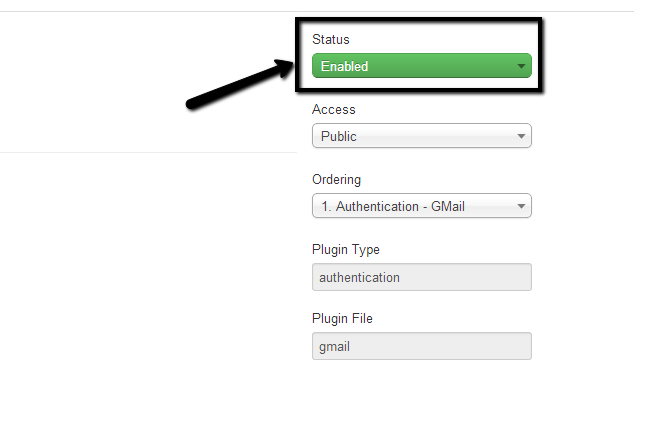Image resolution: width=650 pixels, height=427 pixels.
Task: Click the "1. Authentication - GMail" text
Action: [x=394, y=207]
